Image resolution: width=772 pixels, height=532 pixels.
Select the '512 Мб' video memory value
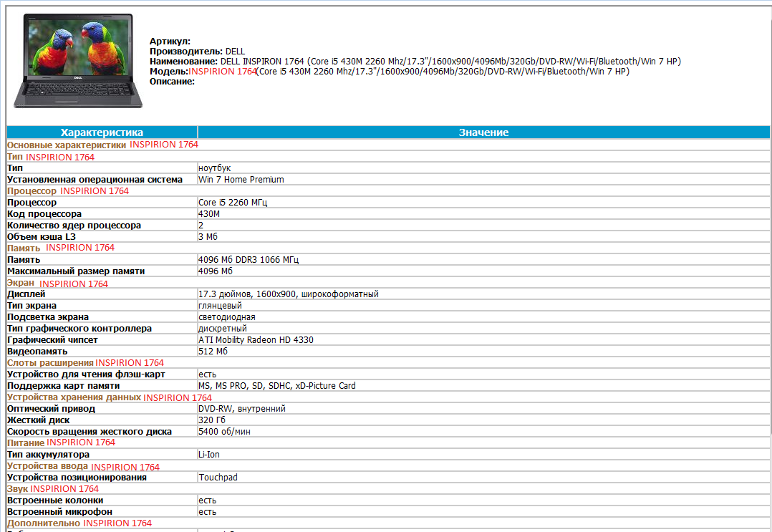213,352
